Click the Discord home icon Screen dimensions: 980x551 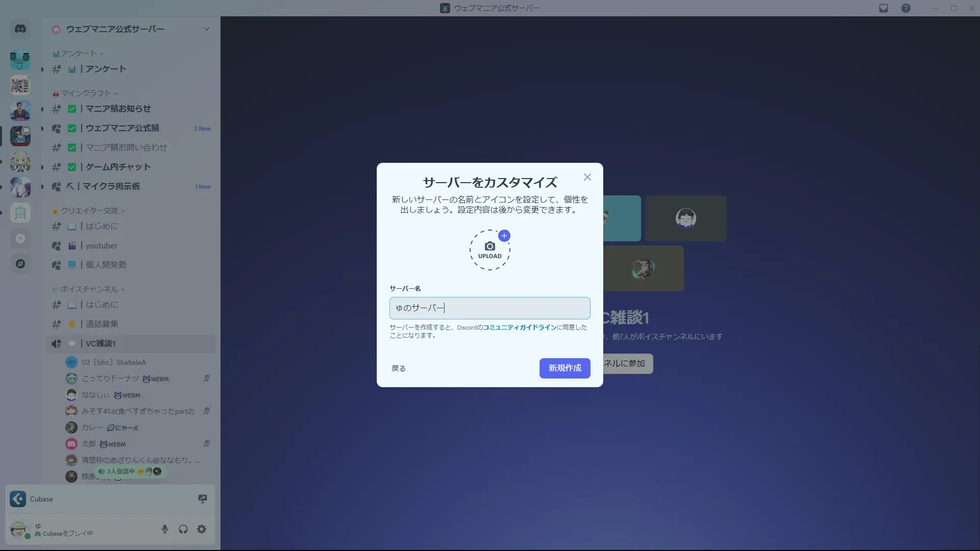click(20, 29)
